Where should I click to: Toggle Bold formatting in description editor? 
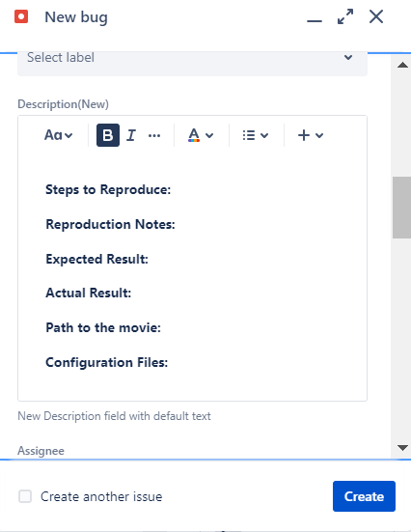(108, 135)
